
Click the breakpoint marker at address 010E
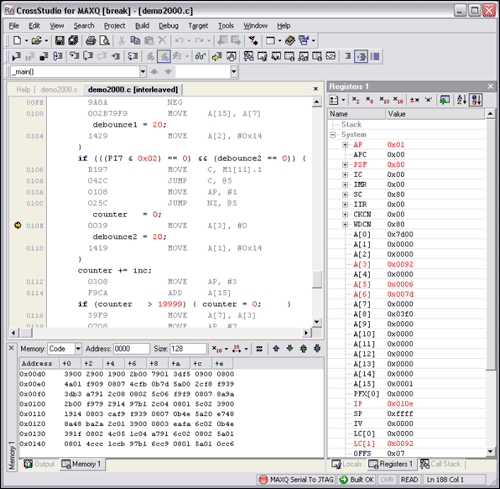click(18, 225)
